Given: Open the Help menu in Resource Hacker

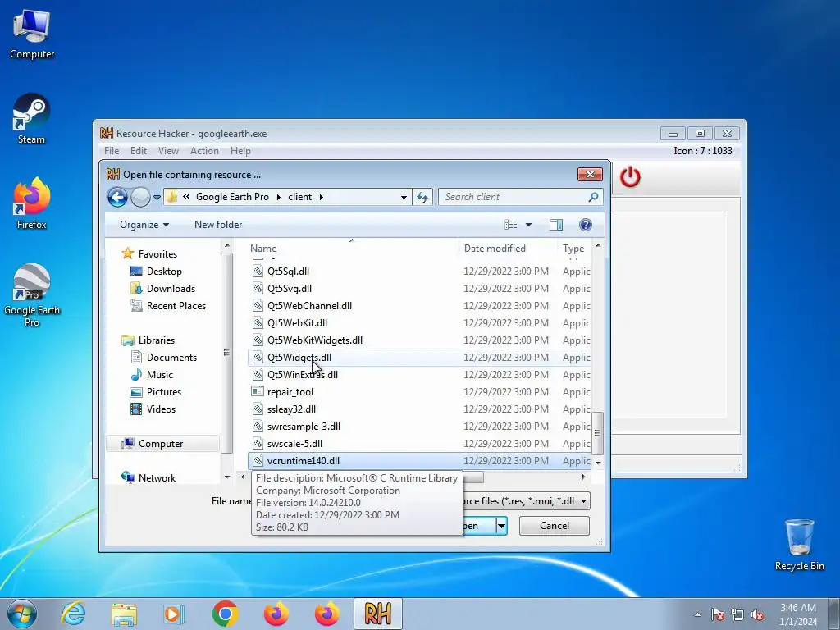Looking at the screenshot, I should pyautogui.click(x=240, y=151).
